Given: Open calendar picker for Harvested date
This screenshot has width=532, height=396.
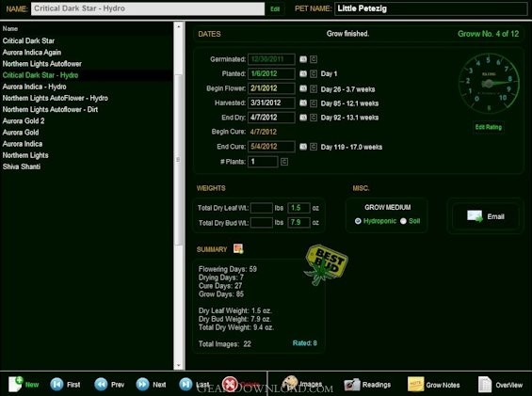Looking at the screenshot, I should pos(303,103).
